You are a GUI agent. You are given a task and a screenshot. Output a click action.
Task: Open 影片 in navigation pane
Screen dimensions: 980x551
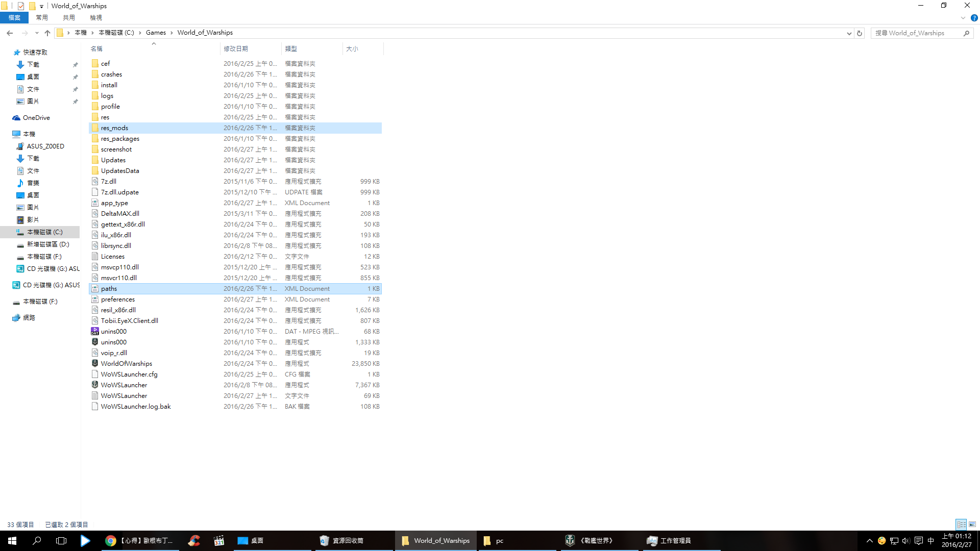pyautogui.click(x=33, y=220)
